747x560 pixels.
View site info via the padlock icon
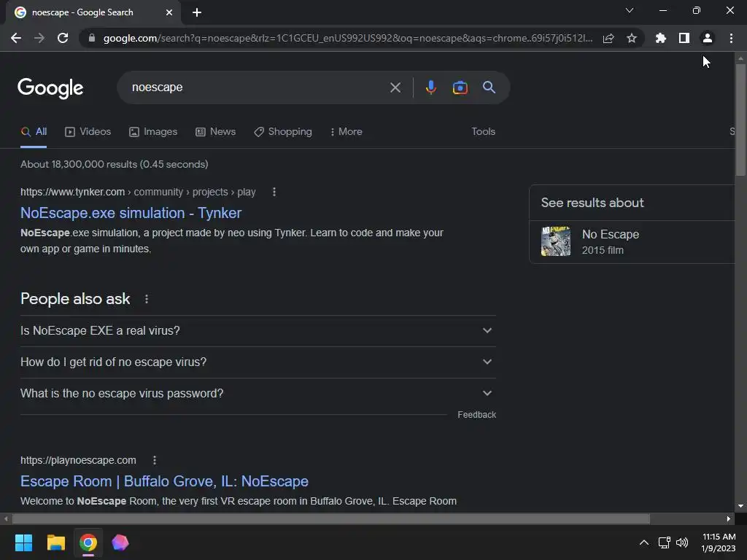92,38
